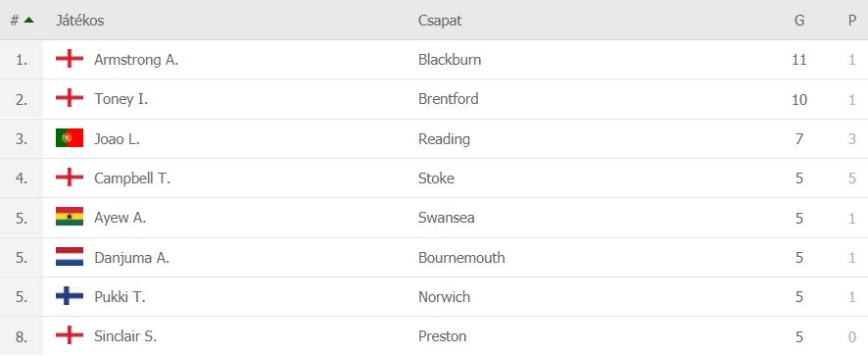Open the Swansea team link
Screen dimensions: 868x356
click(x=446, y=218)
